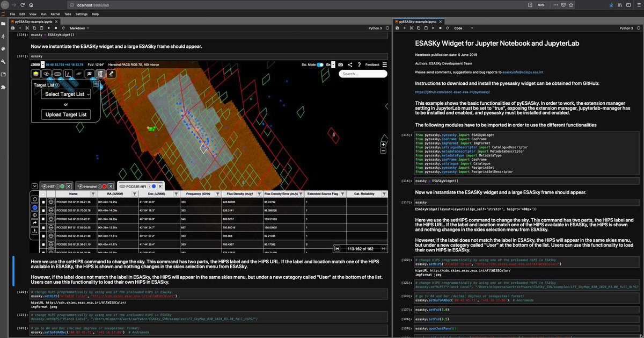Image resolution: width=644 pixels, height=338 pixels.
Task: Click refresh icon beside results table
Action: 34,199
